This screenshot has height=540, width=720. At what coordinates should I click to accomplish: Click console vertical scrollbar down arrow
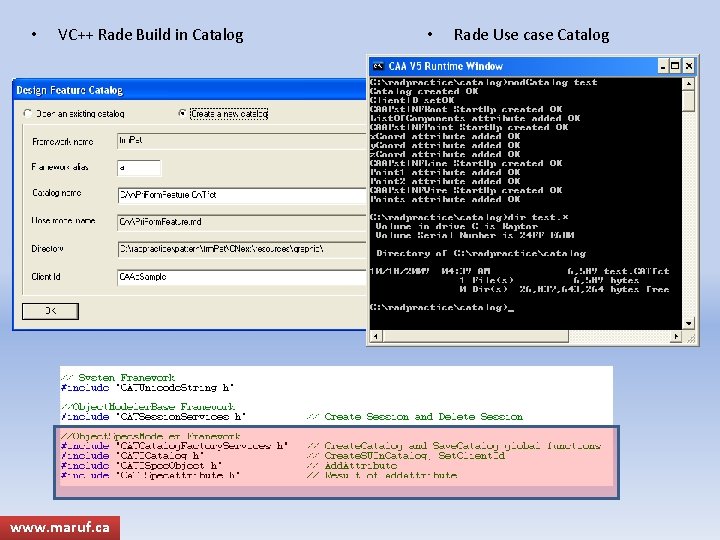click(688, 323)
